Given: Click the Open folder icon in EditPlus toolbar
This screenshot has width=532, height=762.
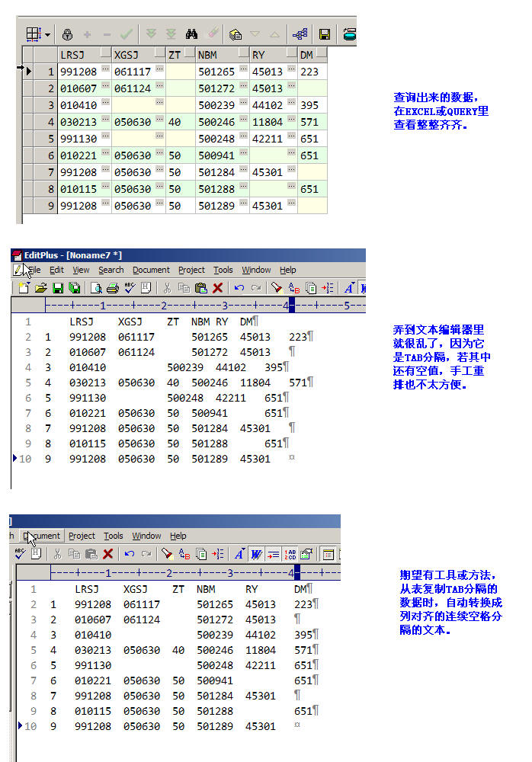Looking at the screenshot, I should pos(41,288).
